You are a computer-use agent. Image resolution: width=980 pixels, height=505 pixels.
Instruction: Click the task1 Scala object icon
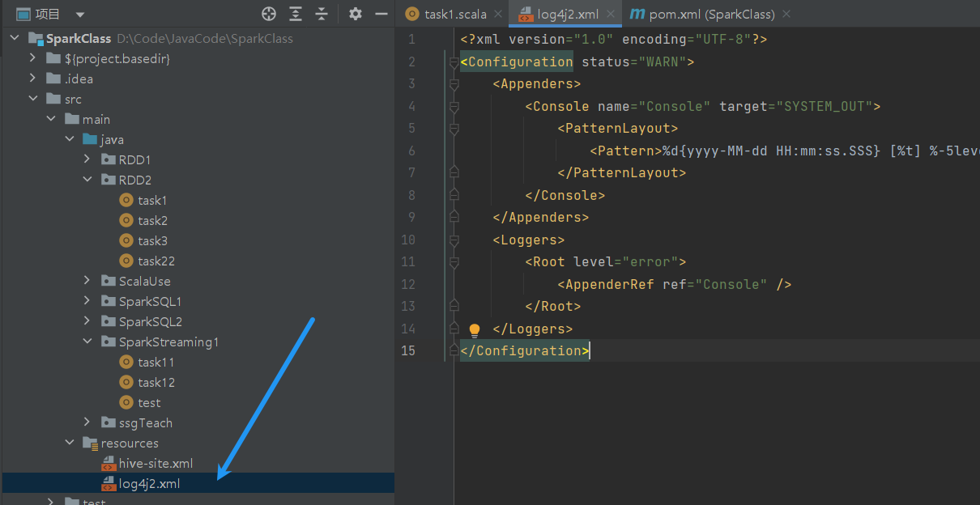click(126, 200)
